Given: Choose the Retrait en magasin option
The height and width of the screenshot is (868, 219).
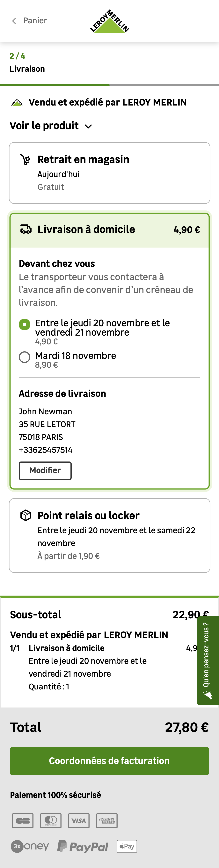Looking at the screenshot, I should point(109,173).
